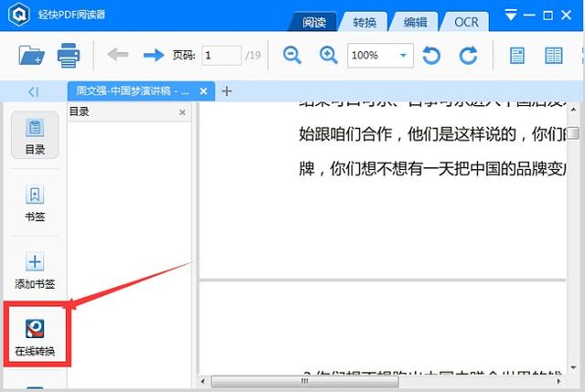The height and width of the screenshot is (392, 585).
Task: Switch to the 转换 tab
Action: click(367, 22)
